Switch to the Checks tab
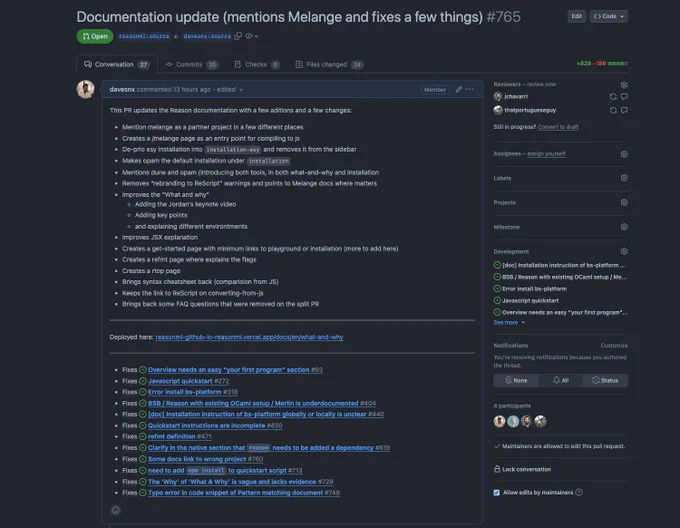This screenshot has height=528, width=680. click(x=257, y=65)
